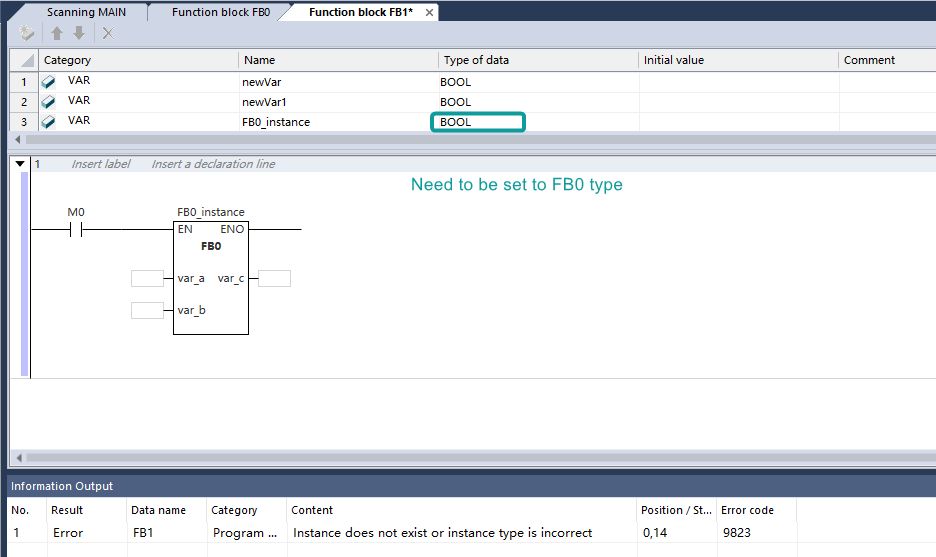This screenshot has height=557, width=936.
Task: Click the new variable toolbar icon
Action: pos(27,33)
